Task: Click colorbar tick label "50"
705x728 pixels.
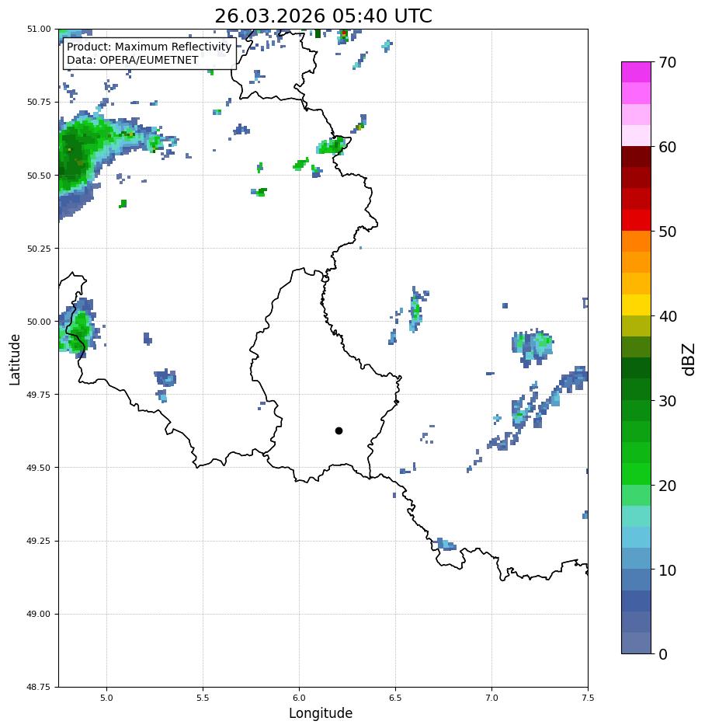Action: [668, 232]
